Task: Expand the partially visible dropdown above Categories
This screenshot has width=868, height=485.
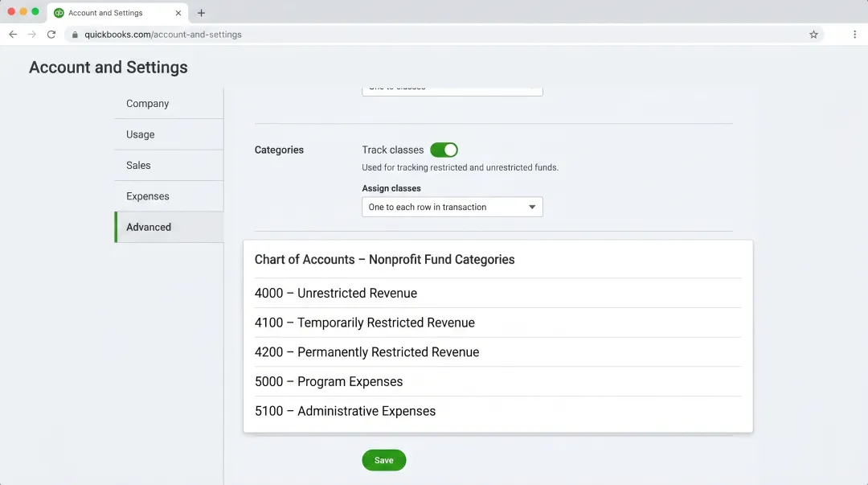Action: click(452, 87)
